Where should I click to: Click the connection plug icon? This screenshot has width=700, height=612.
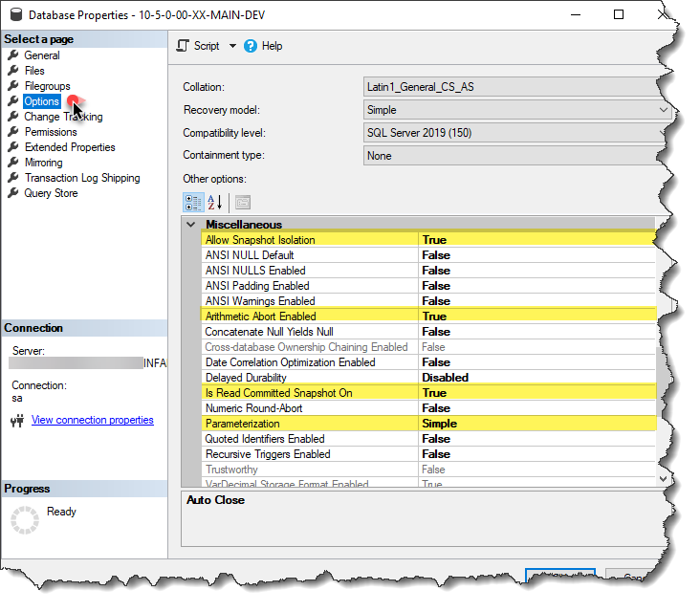(17, 421)
